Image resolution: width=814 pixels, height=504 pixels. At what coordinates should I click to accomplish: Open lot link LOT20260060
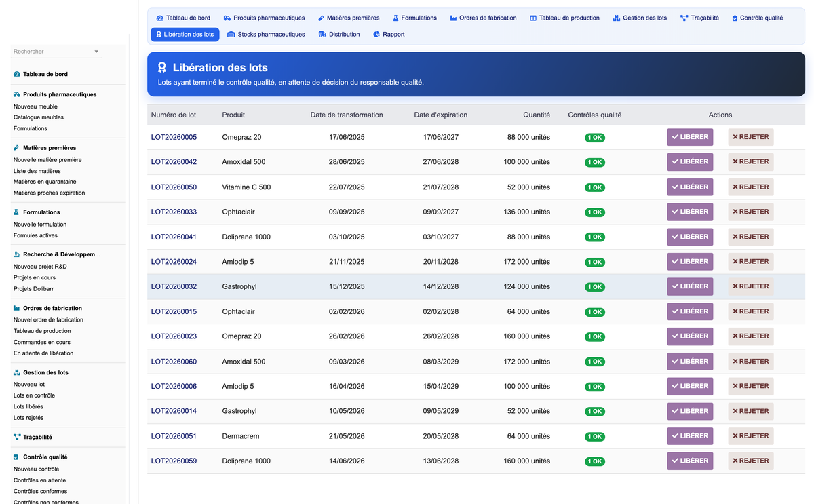pyautogui.click(x=174, y=362)
